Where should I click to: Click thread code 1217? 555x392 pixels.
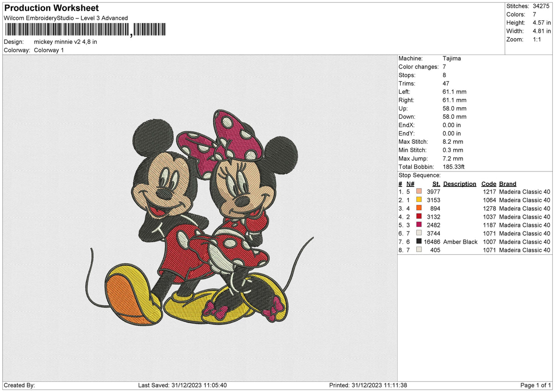489,191
